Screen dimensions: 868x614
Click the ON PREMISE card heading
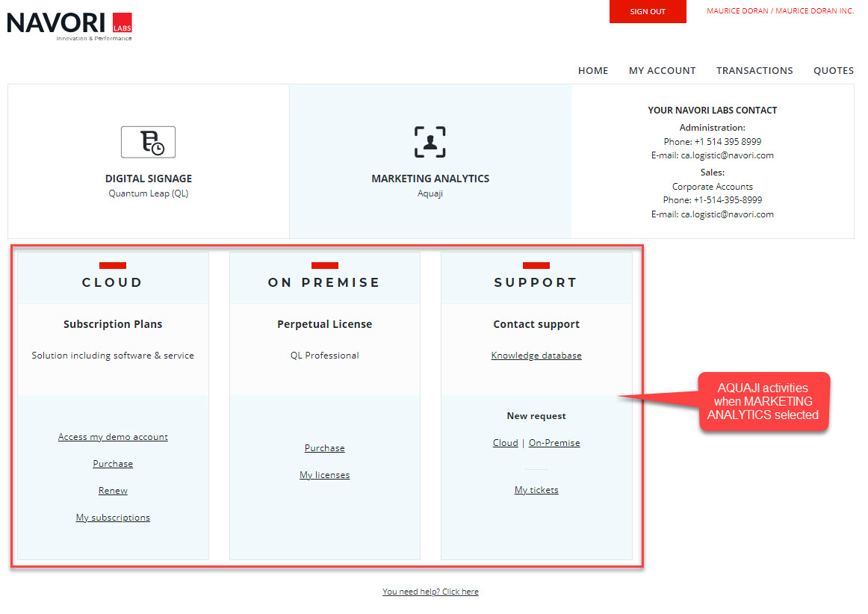324,282
